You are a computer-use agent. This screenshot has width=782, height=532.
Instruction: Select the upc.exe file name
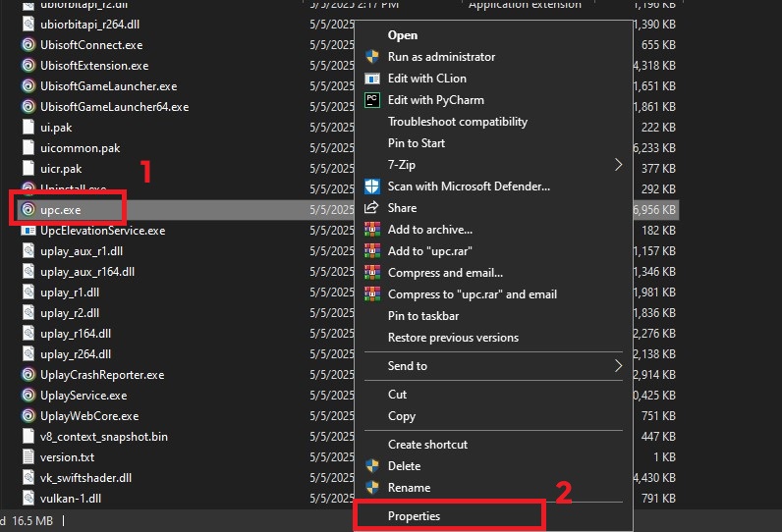pos(60,209)
